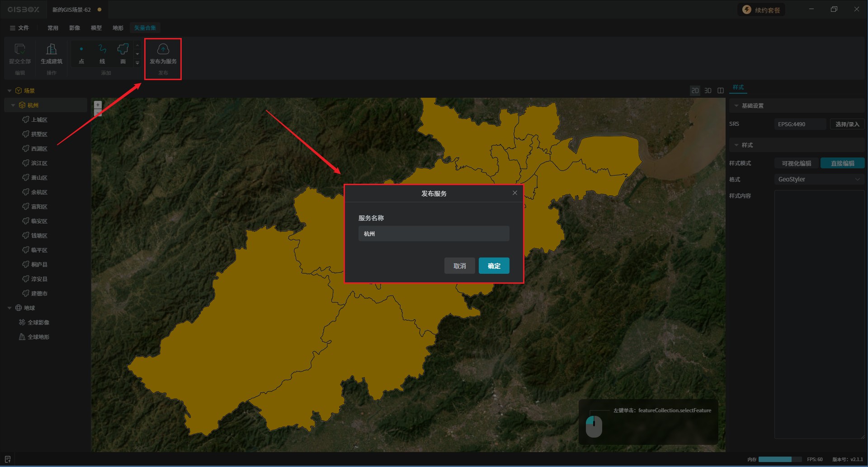868x467 pixels.
Task: Open the 文件 menu
Action: (19, 28)
